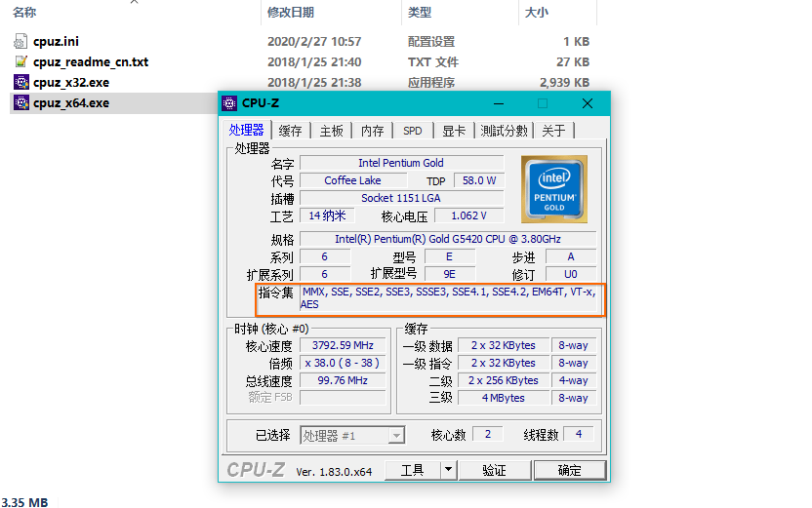Go to the 显卡 tab
Image resolution: width=812 pixels, height=508 pixels.
click(x=454, y=131)
